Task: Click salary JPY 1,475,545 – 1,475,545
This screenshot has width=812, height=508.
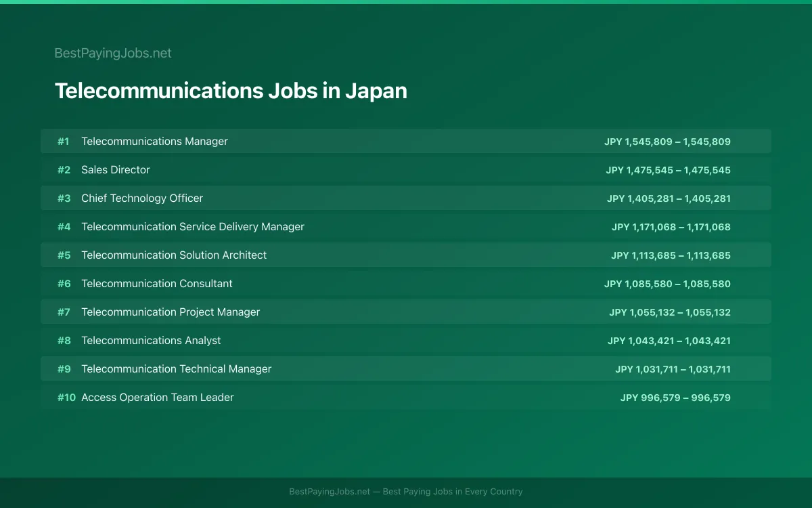Action: (668, 170)
